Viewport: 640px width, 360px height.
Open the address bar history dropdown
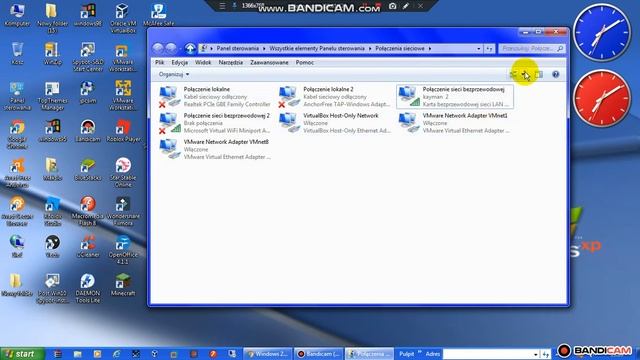click(x=478, y=49)
